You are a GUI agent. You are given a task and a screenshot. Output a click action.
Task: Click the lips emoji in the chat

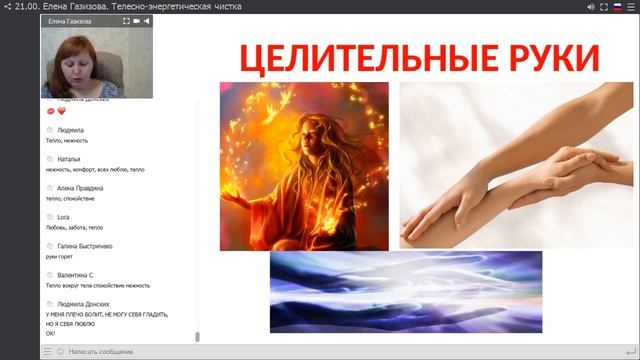51,111
